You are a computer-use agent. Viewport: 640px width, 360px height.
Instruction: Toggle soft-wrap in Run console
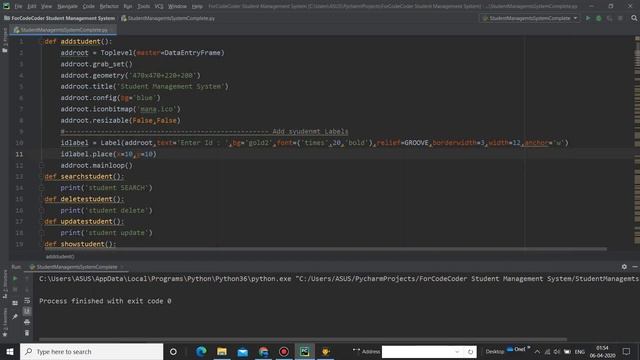(27, 300)
